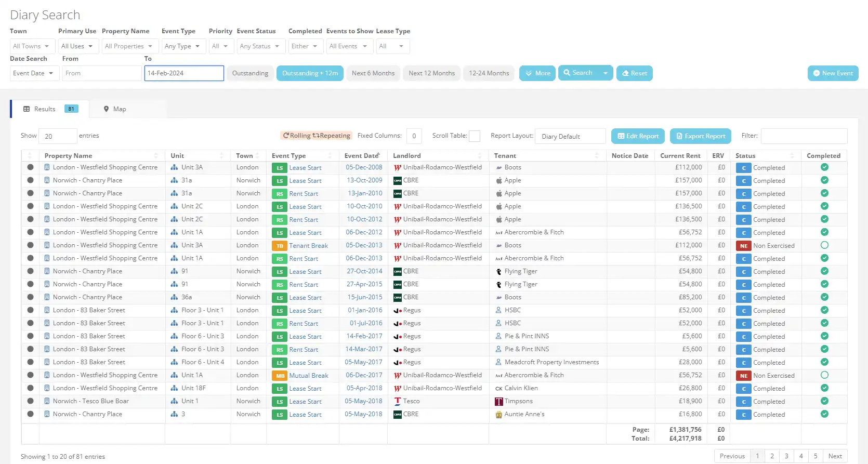The image size is (868, 464).
Task: Select the Outstanding date preset
Action: click(x=250, y=73)
